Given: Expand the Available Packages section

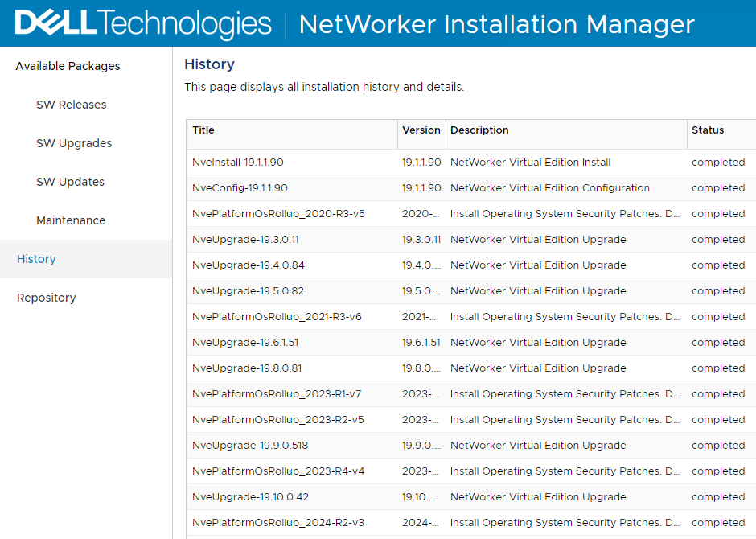Looking at the screenshot, I should pyautogui.click(x=68, y=66).
